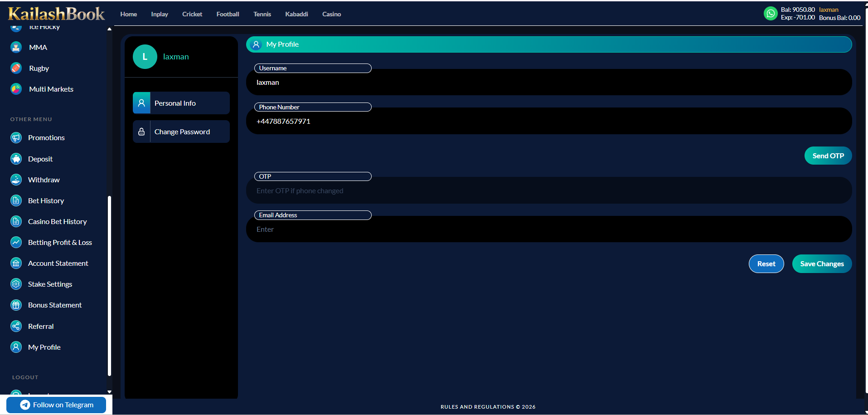Click the Bonus Bal: 0.00 text

click(x=839, y=18)
